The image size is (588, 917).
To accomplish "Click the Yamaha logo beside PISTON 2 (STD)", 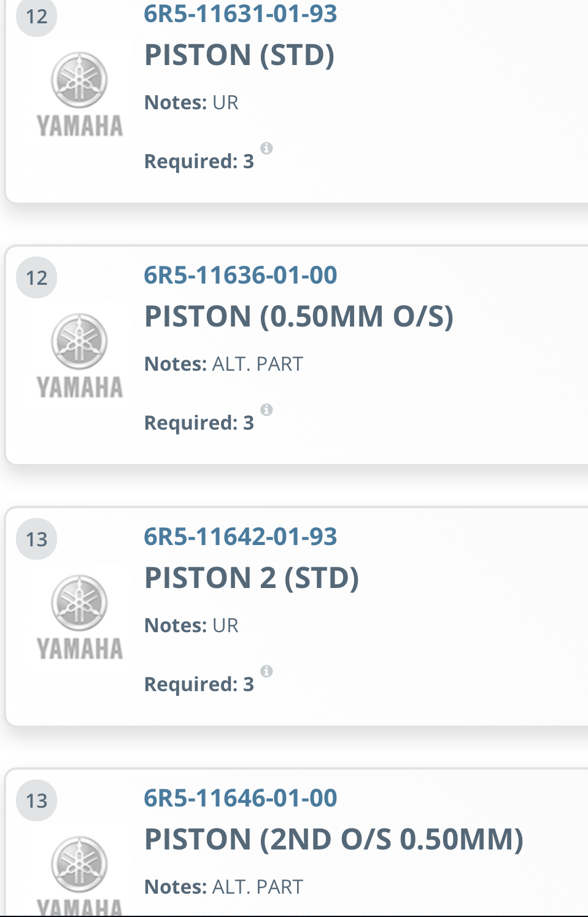I will pyautogui.click(x=79, y=617).
